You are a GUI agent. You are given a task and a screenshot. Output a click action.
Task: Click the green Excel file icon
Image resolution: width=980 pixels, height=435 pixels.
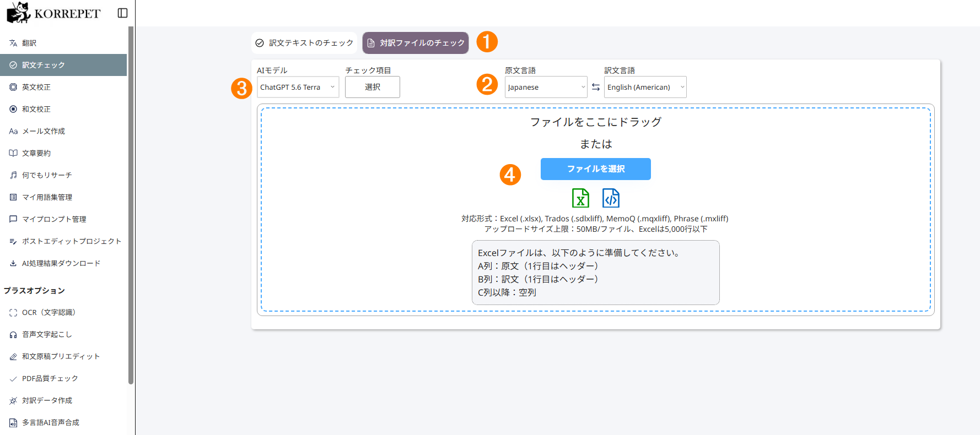580,198
